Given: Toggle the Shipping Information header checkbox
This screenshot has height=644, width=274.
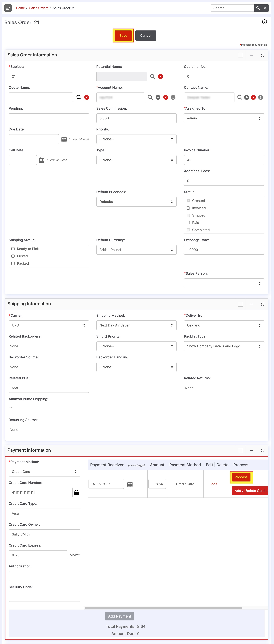Looking at the screenshot, I should (x=240, y=304).
